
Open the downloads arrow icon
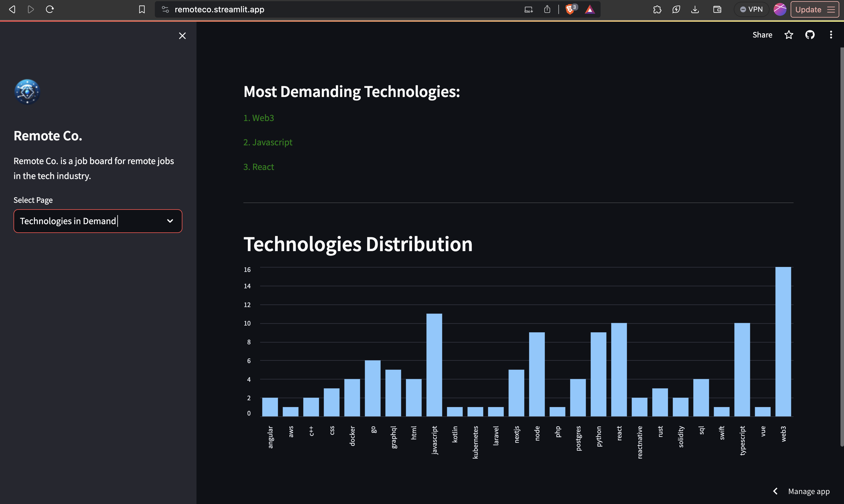(695, 9)
